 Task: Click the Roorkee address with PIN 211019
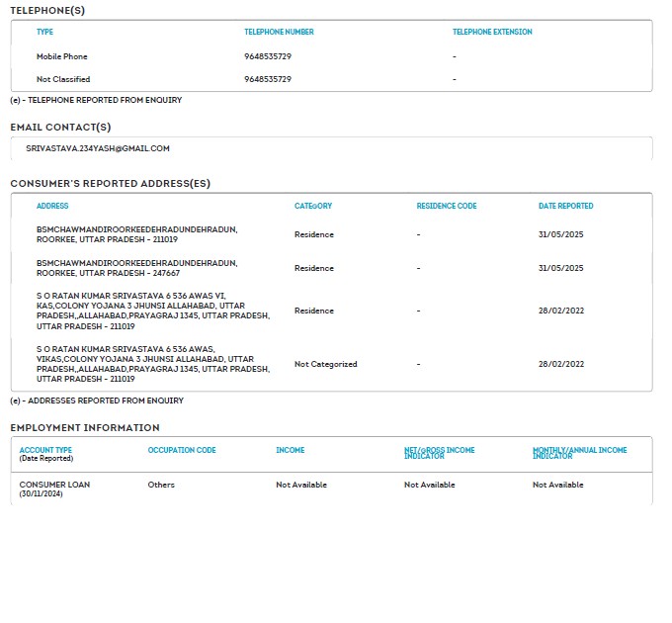pos(136,234)
